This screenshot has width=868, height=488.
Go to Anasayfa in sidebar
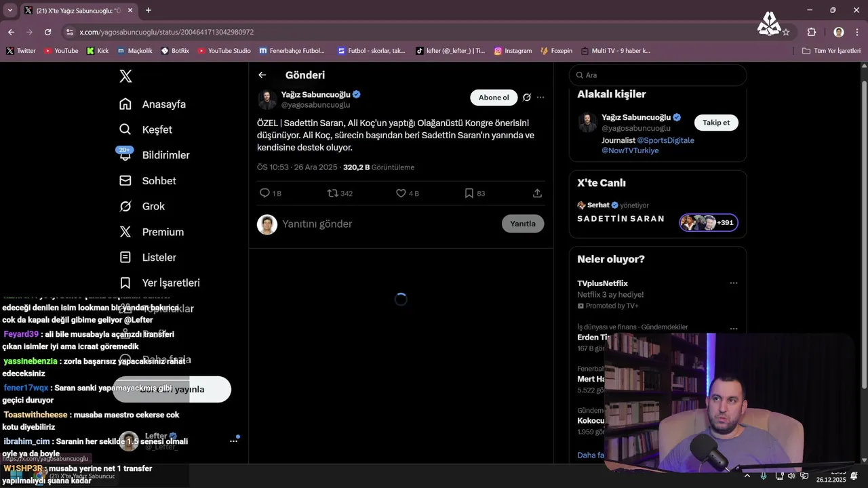tap(153, 104)
